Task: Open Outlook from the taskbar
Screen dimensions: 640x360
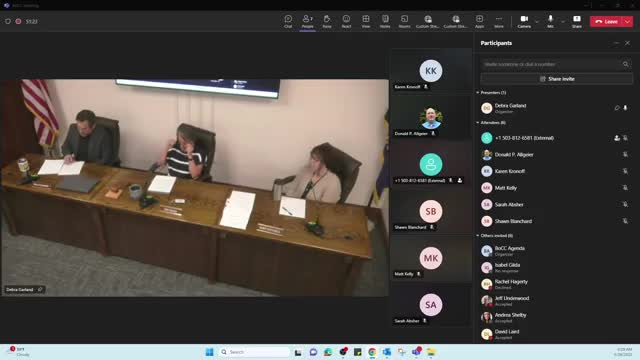Action: point(387,352)
